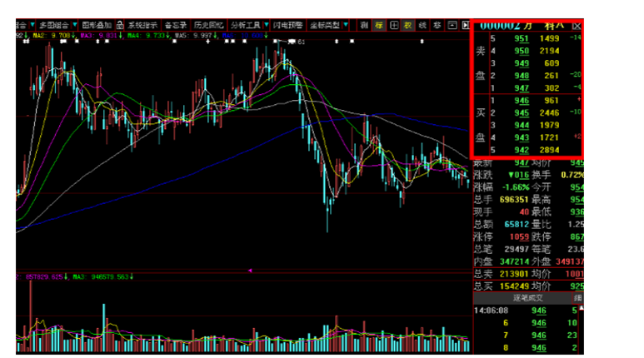This screenshot has height=358, width=644.
Task: Open the 备忘录 memo button
Action: 176,25
